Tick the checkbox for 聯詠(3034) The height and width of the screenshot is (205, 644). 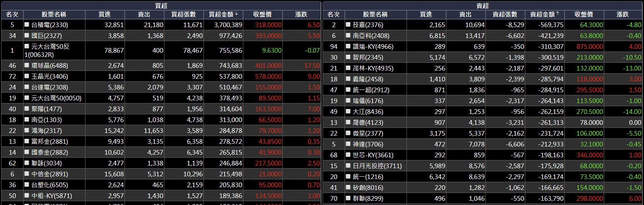27,163
